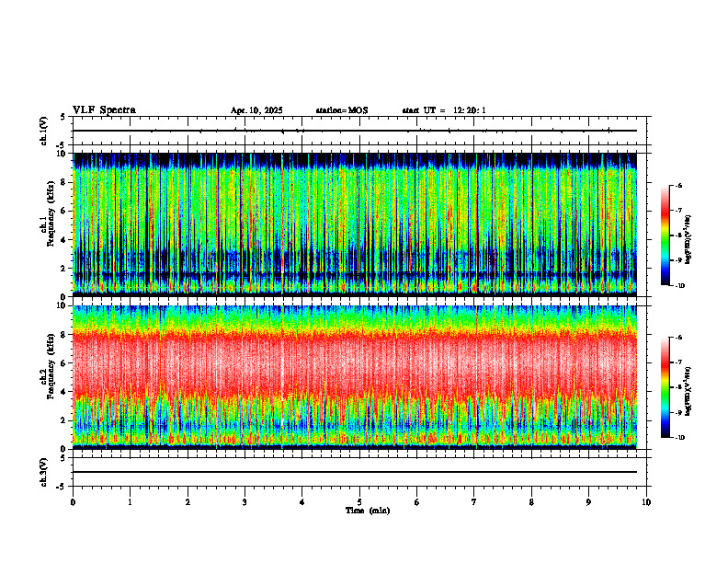Click the time axis tick label "0"
The height and width of the screenshot is (563, 728).
(73, 502)
